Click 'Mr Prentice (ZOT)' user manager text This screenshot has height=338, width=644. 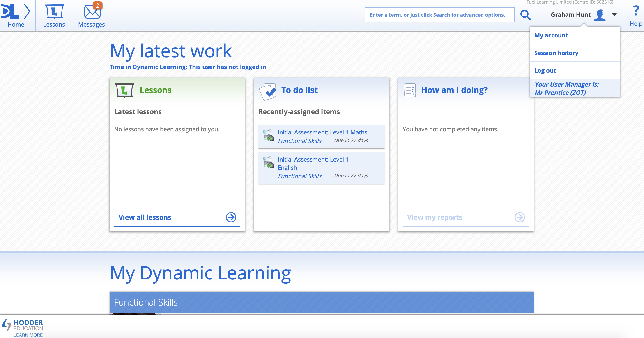point(560,93)
